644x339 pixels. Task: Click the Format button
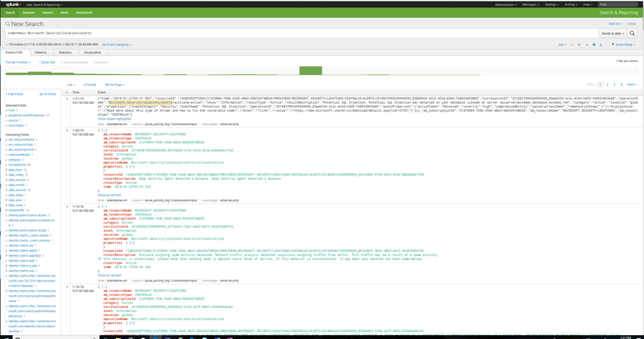90,85
